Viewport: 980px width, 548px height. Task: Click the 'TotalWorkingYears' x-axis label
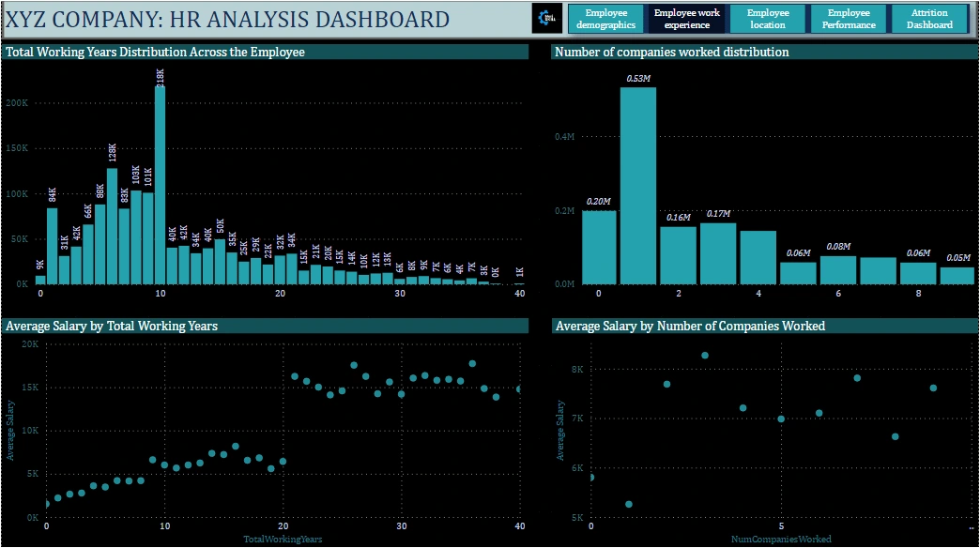(283, 539)
